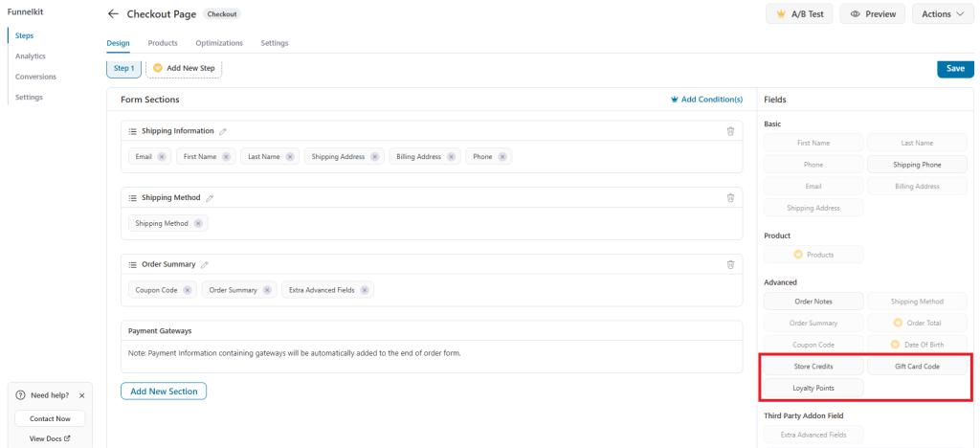Click the Coupon Code chip in Order Summary
This screenshot has width=980, height=448.
[x=163, y=290]
